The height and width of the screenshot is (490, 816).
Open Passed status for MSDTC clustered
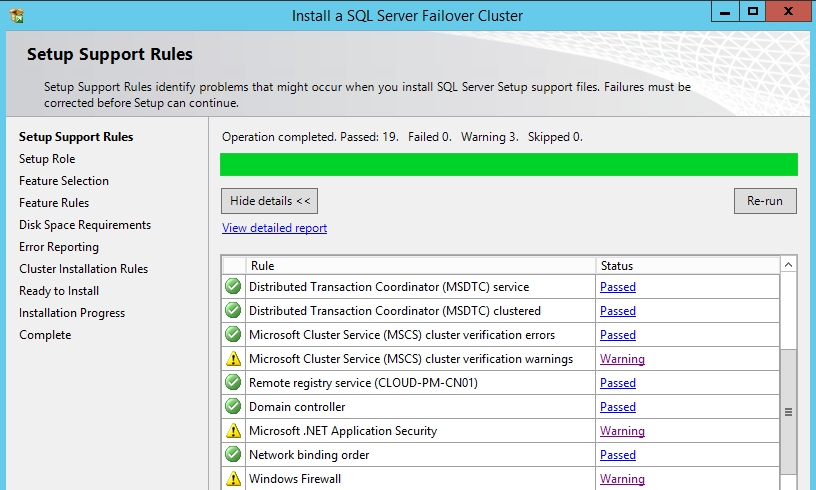pyautogui.click(x=618, y=311)
